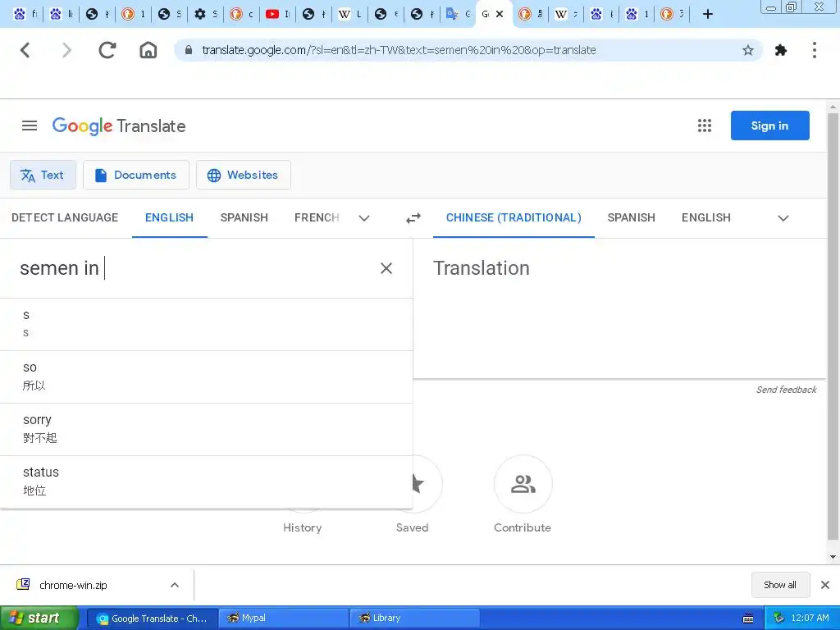Click the taskbar keyboard tray icon
The image size is (840, 630).
click(x=748, y=619)
